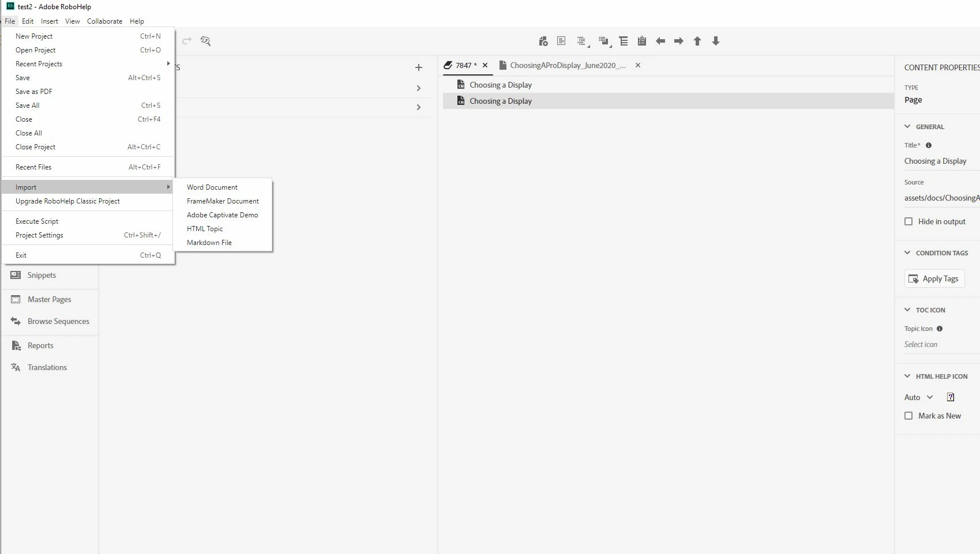This screenshot has height=554, width=980.
Task: Select Exit in the File menu
Action: point(88,255)
